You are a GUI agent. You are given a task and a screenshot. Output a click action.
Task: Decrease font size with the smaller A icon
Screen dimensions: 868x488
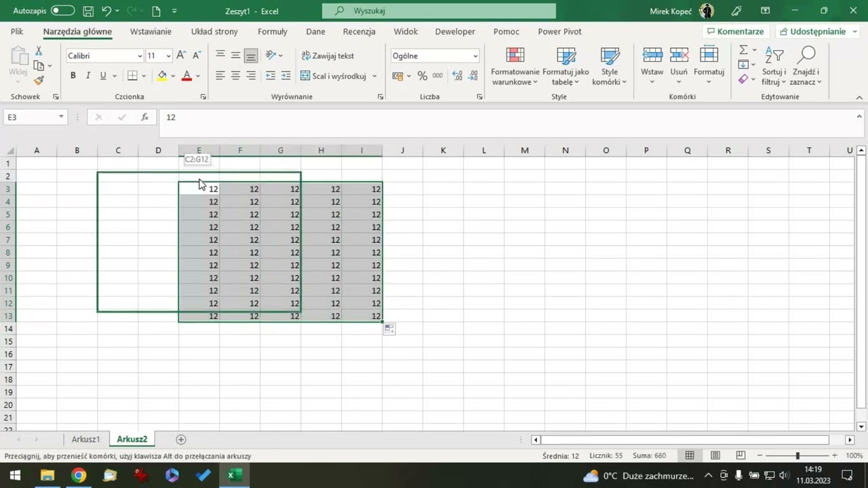[x=196, y=56]
